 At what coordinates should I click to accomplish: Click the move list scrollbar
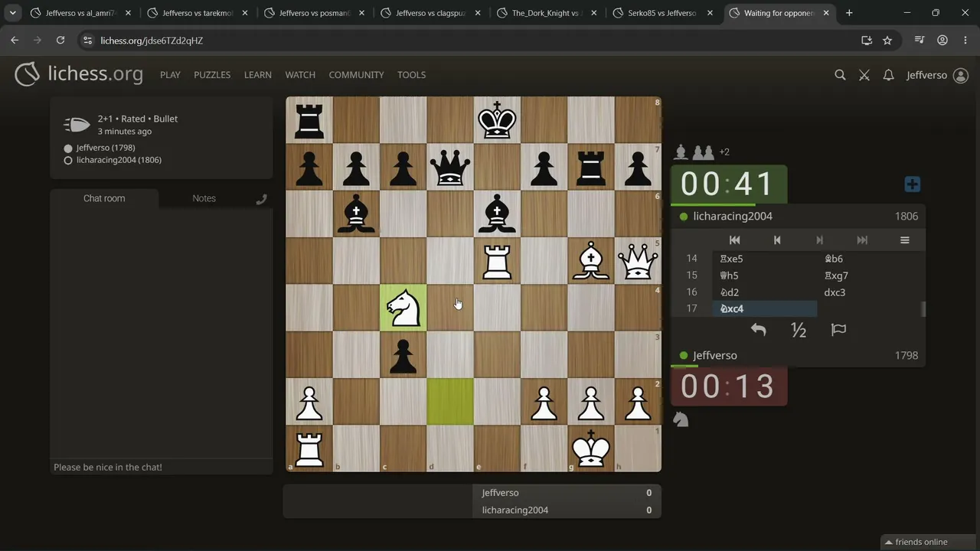[923, 308]
